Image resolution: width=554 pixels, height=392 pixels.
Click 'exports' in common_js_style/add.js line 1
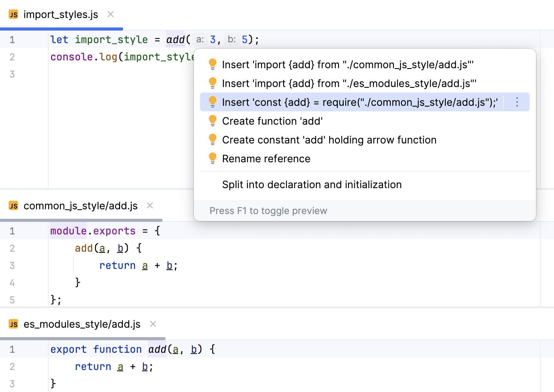114,231
